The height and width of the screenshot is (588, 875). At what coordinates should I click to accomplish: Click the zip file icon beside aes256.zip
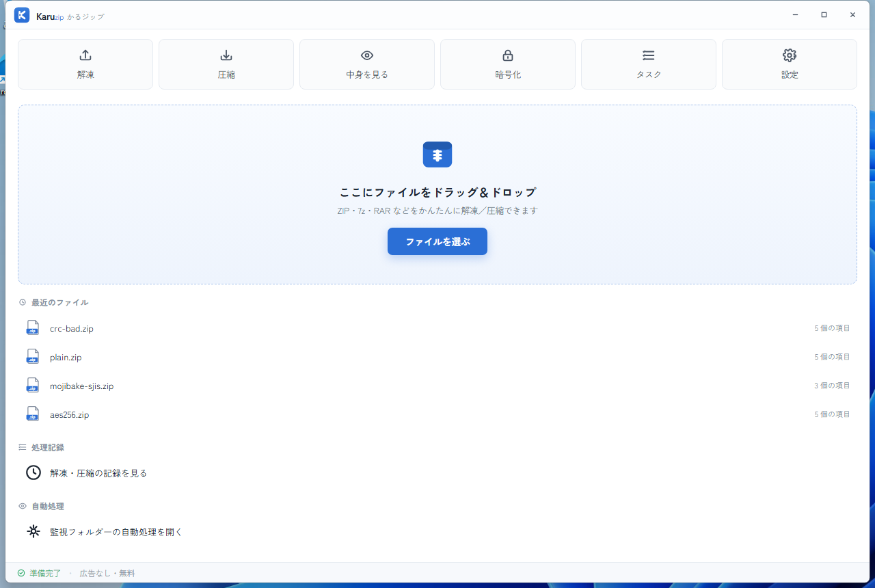(33, 414)
